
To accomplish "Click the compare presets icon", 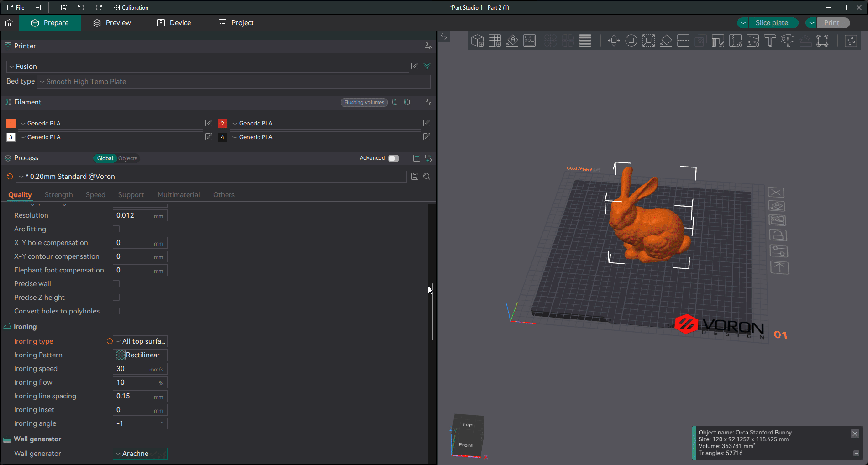I will pyautogui.click(x=428, y=158).
